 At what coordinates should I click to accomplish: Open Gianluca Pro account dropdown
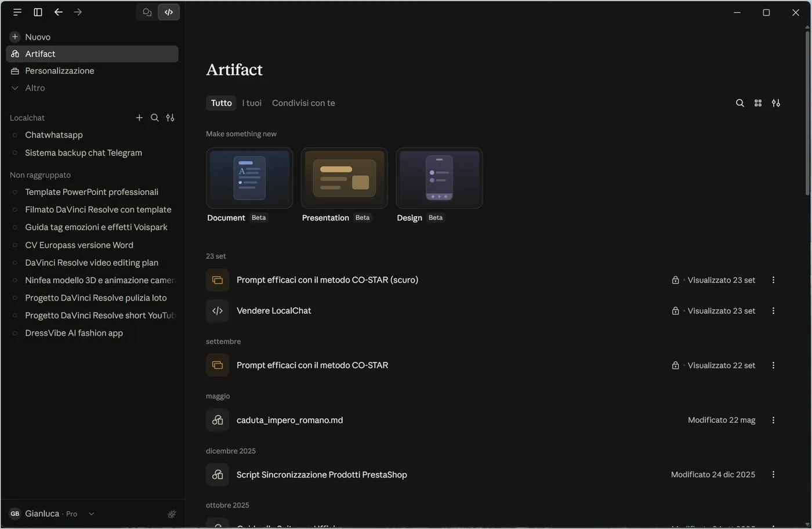[x=52, y=514]
